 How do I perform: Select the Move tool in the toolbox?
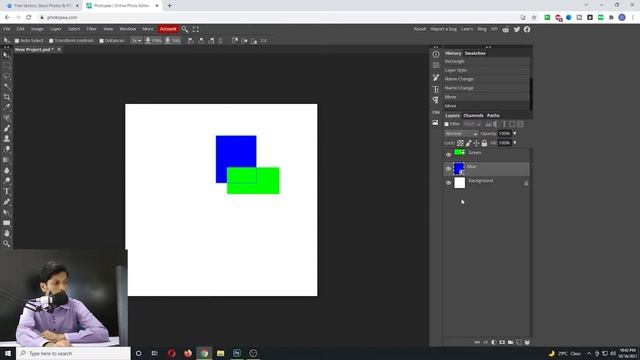[7, 55]
